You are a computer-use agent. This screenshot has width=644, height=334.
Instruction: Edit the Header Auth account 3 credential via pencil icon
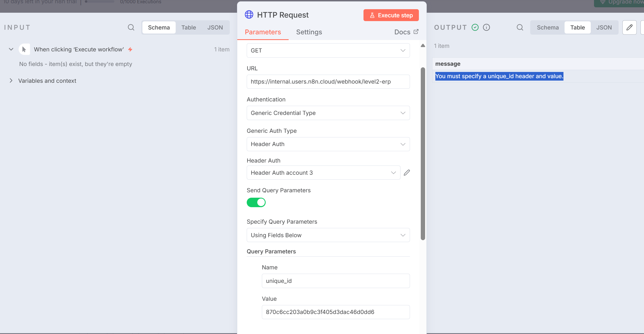click(406, 172)
